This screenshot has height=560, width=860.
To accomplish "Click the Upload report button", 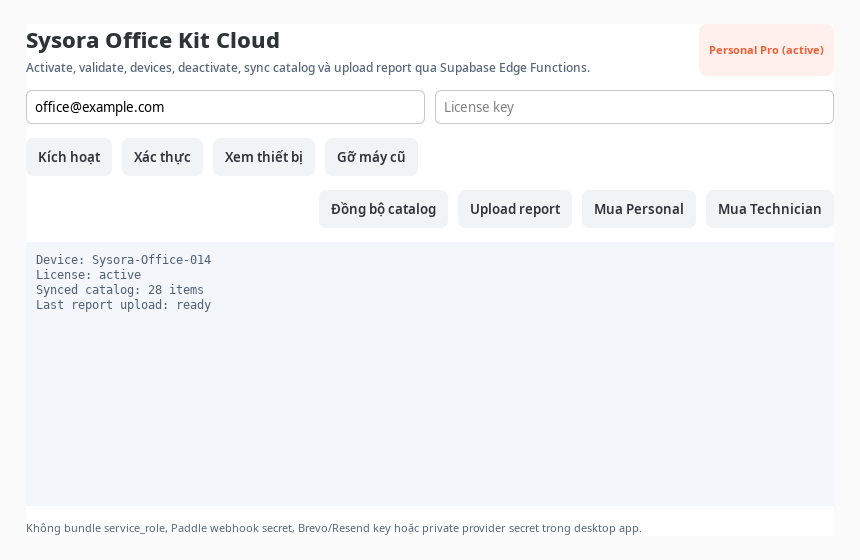I will tap(515, 209).
